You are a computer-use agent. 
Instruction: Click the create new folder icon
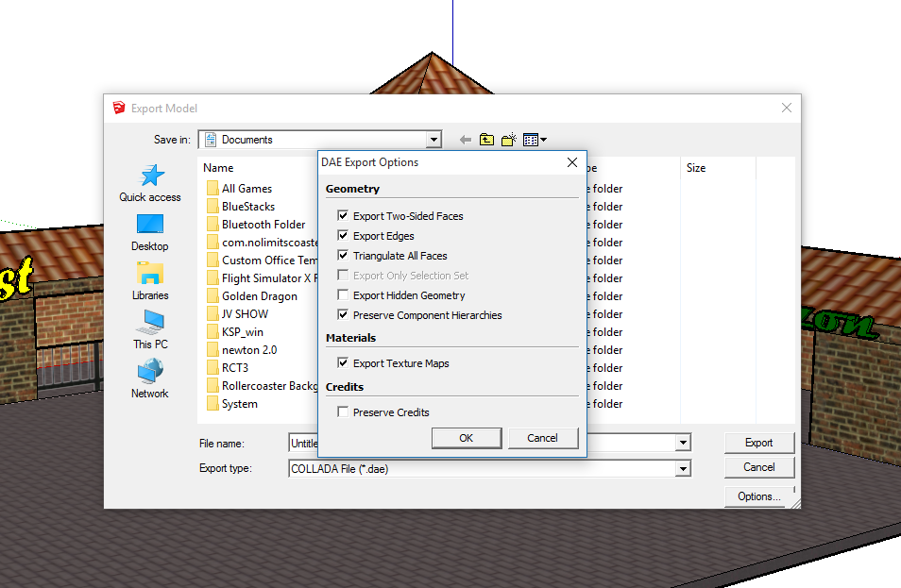509,140
